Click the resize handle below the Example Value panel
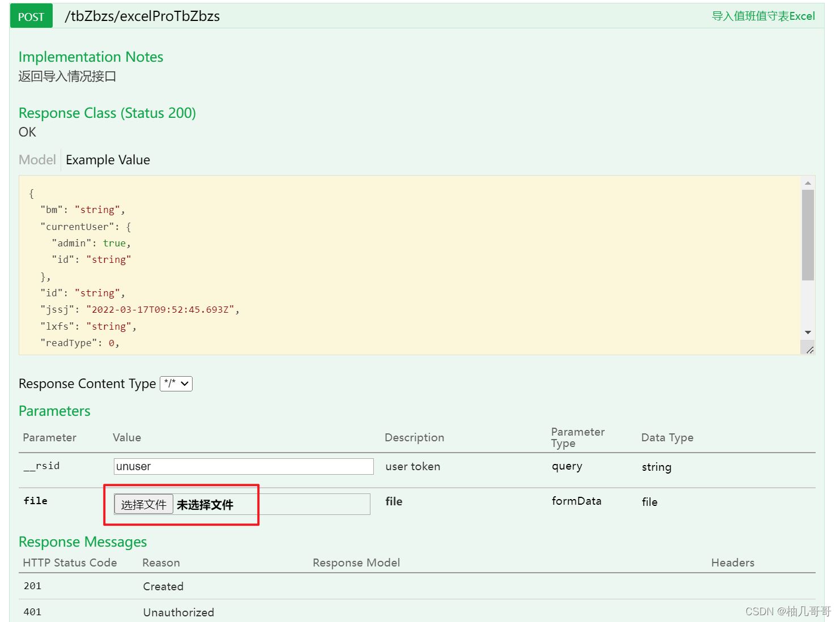Viewport: 840px width, 622px height. click(x=810, y=349)
